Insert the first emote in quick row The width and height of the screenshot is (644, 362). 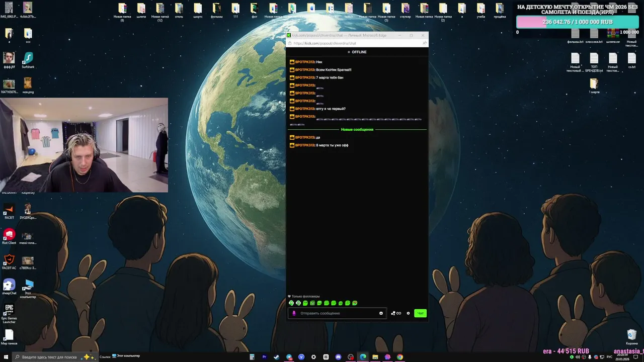pos(291,303)
